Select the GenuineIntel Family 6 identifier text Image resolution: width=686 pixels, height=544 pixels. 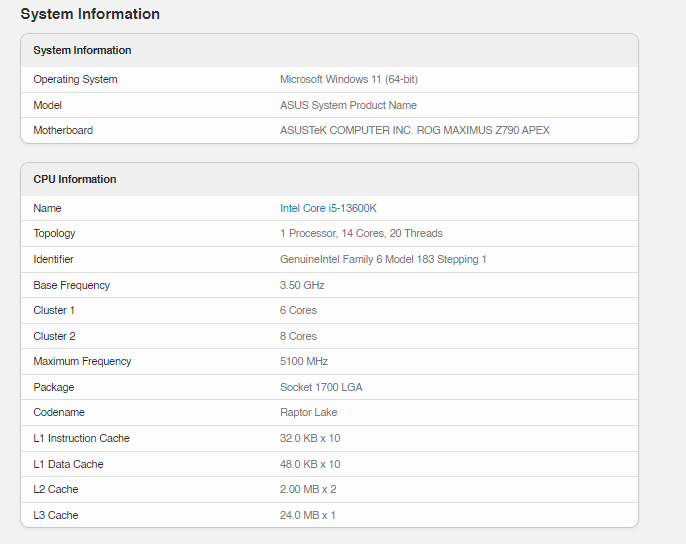tap(383, 259)
